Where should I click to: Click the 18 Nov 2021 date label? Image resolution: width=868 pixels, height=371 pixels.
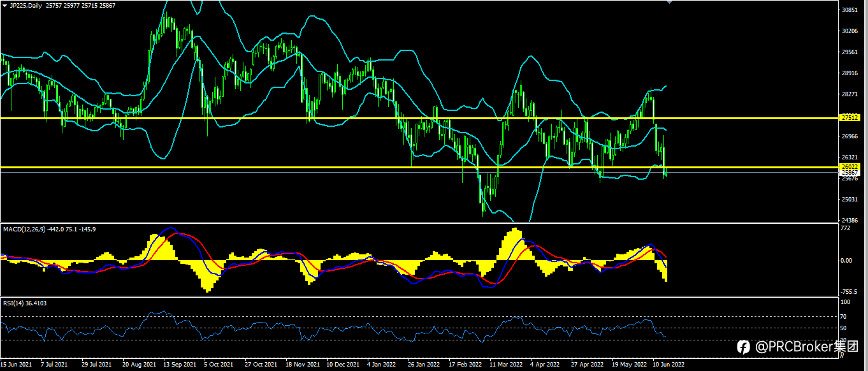303,365
